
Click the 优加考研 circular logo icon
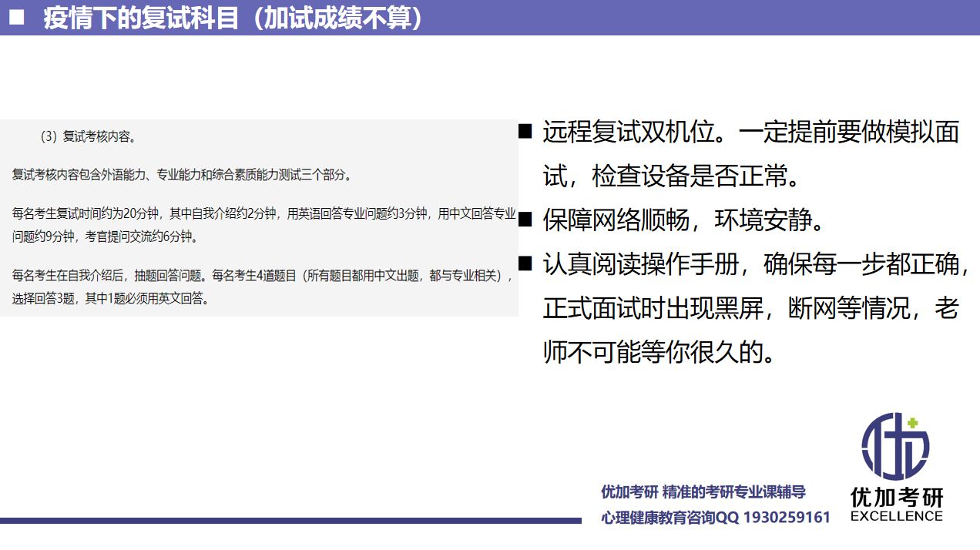click(x=895, y=446)
